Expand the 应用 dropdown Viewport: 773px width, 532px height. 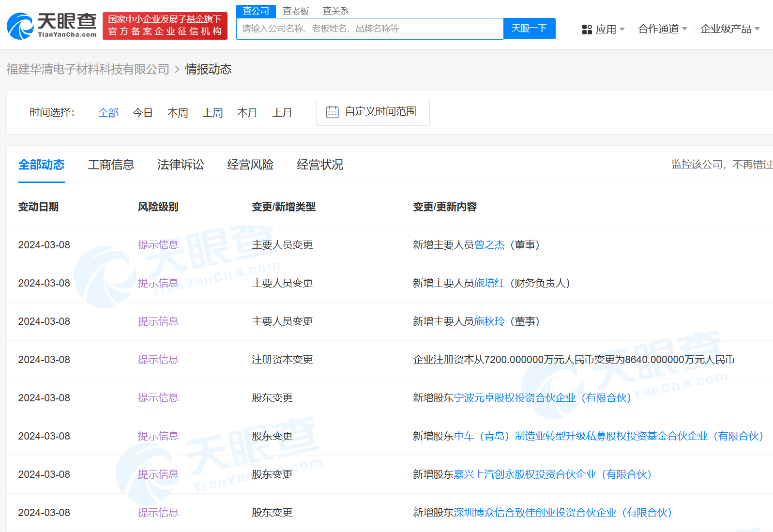coord(610,30)
